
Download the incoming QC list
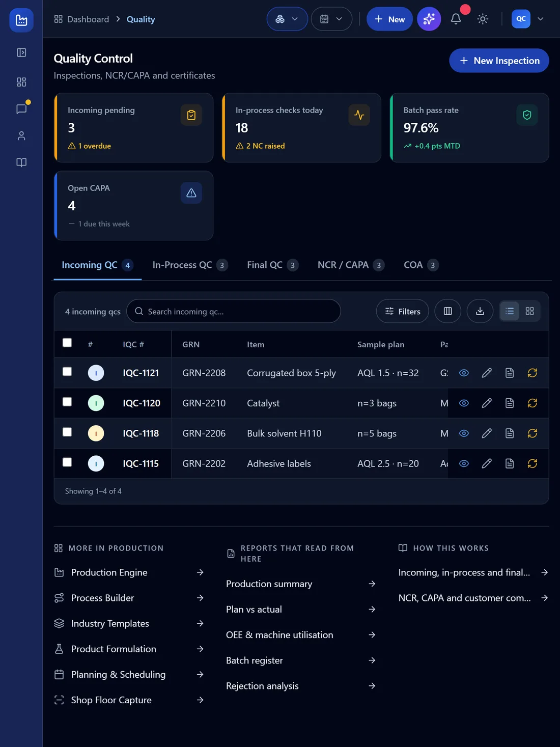[480, 311]
